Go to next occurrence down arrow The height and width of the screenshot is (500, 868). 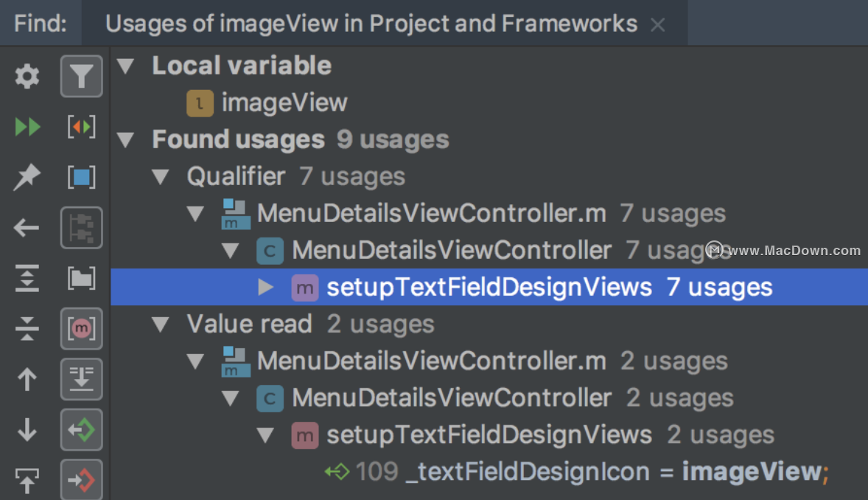click(27, 430)
